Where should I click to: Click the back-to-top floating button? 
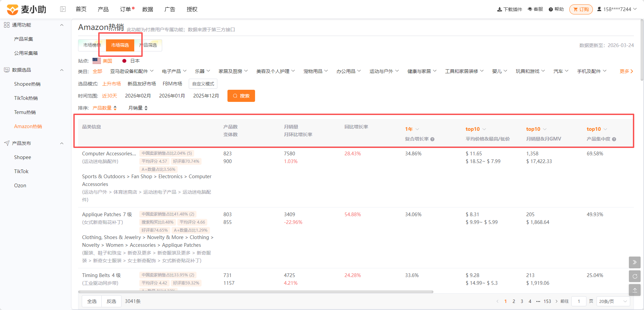[x=635, y=290]
